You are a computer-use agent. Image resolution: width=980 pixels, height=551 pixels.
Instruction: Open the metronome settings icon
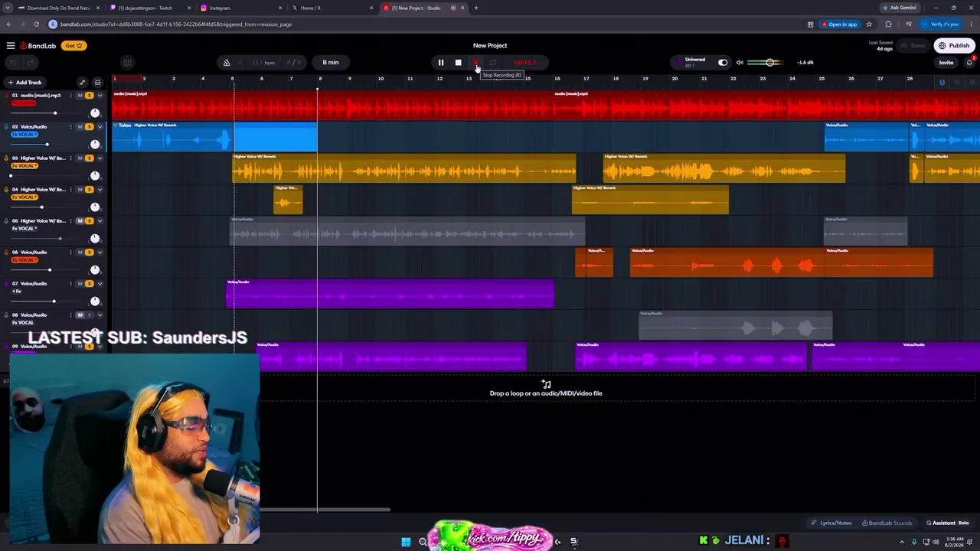[227, 63]
